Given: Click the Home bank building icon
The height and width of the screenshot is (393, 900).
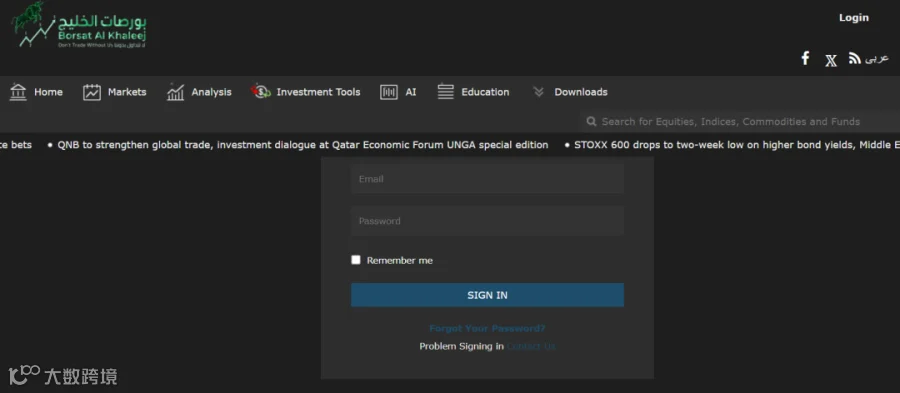Looking at the screenshot, I should pyautogui.click(x=18, y=92).
